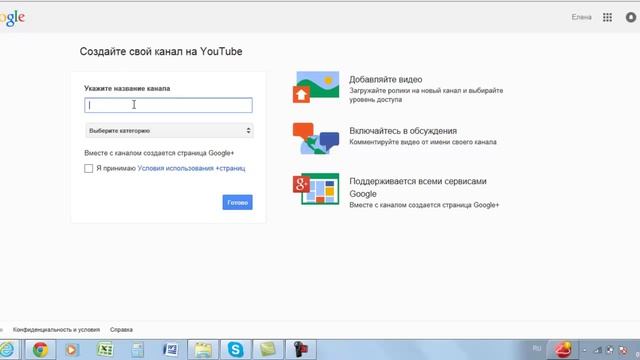Click 'Комментируйте видео от имени своего канала' text

(x=423, y=142)
